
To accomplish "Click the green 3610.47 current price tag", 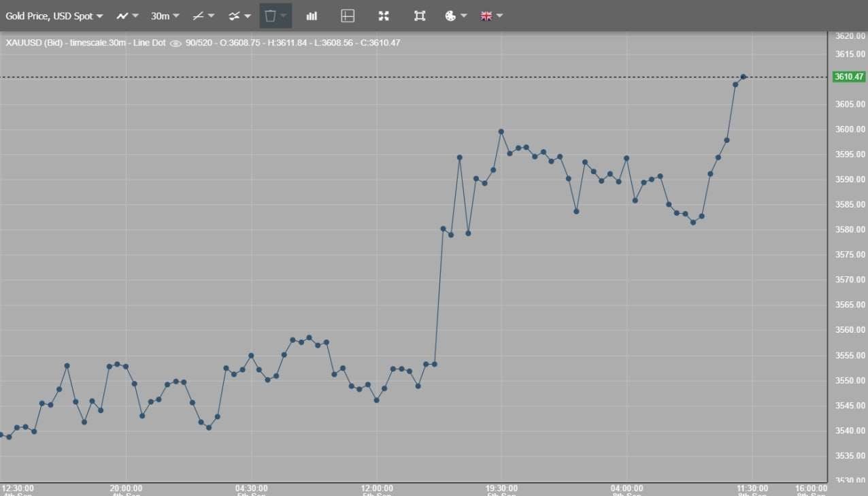I will [849, 77].
